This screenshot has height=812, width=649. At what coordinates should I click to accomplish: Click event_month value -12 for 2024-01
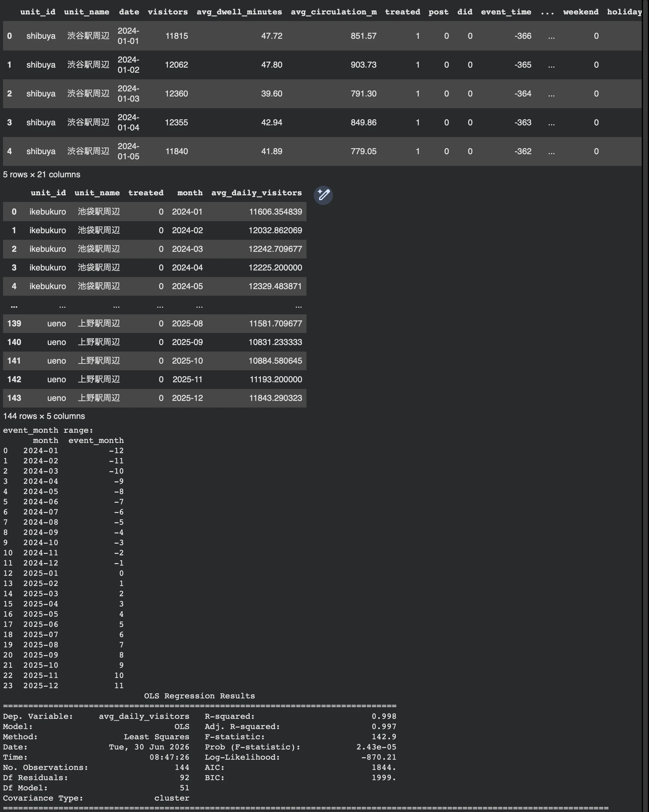[116, 450]
